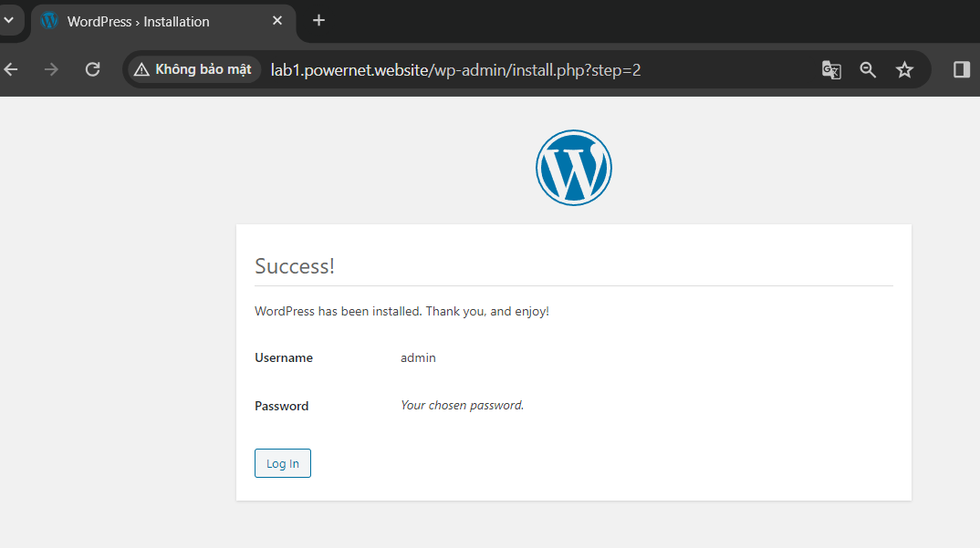980x548 pixels.
Task: Open a new browser tab
Action: tap(318, 20)
